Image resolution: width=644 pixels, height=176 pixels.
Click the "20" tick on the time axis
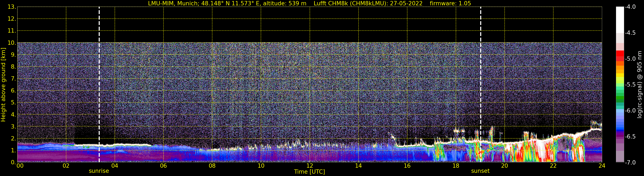coord(505,166)
